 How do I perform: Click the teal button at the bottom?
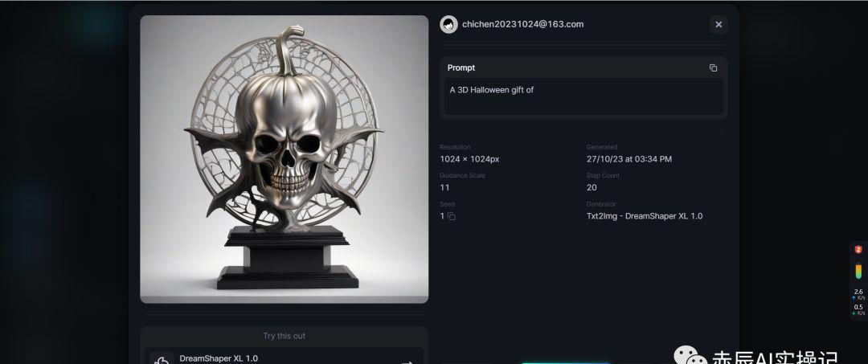[565, 363]
